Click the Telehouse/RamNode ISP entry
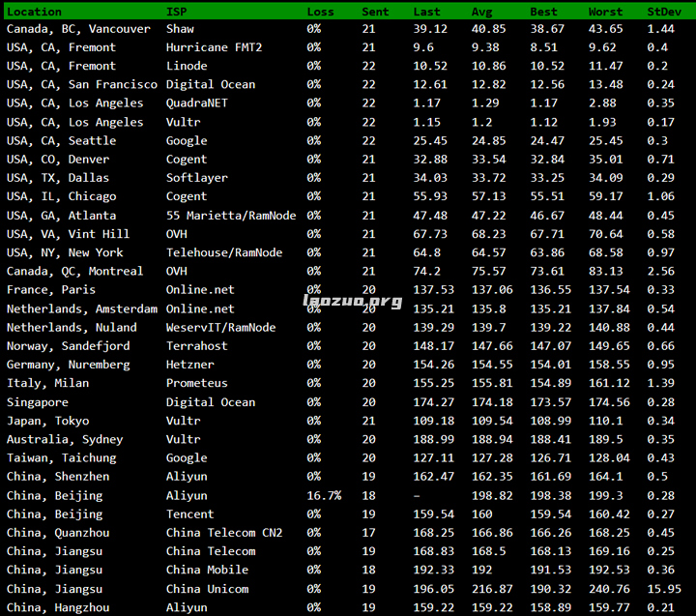696x616 pixels. pyautogui.click(x=224, y=252)
